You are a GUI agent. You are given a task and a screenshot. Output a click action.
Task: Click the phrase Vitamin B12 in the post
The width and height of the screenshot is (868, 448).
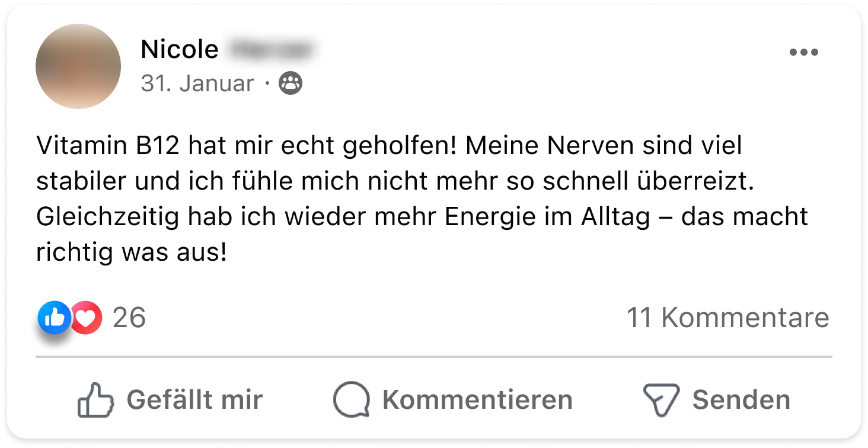[107, 146]
